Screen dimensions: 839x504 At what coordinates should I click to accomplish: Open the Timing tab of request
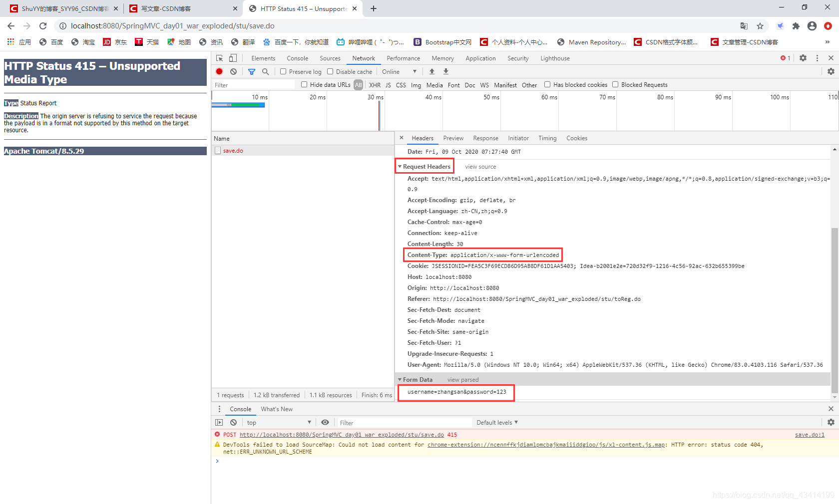tap(547, 138)
